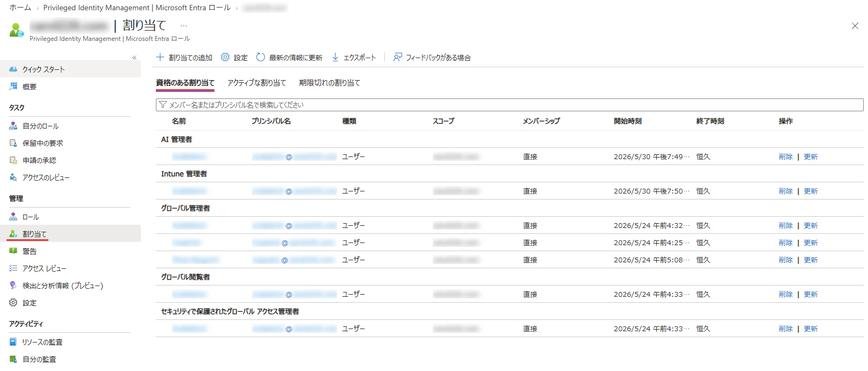Open アクセス レビュー under 管理

[44, 268]
